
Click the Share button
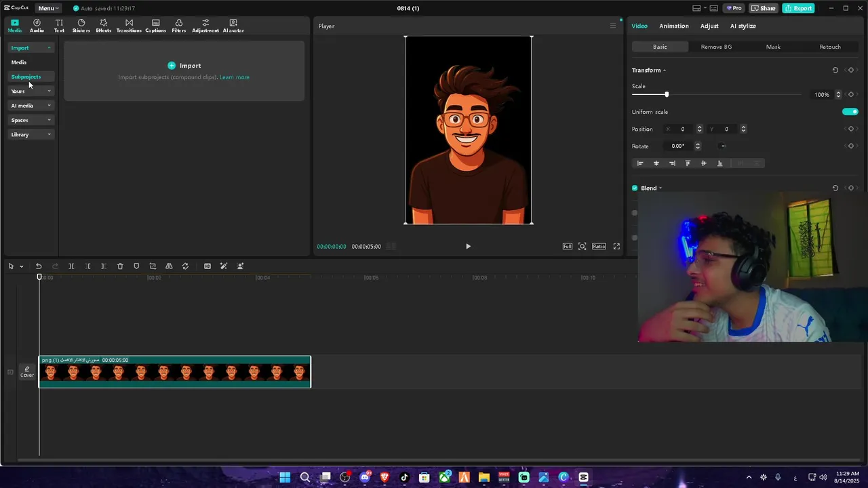pos(763,8)
